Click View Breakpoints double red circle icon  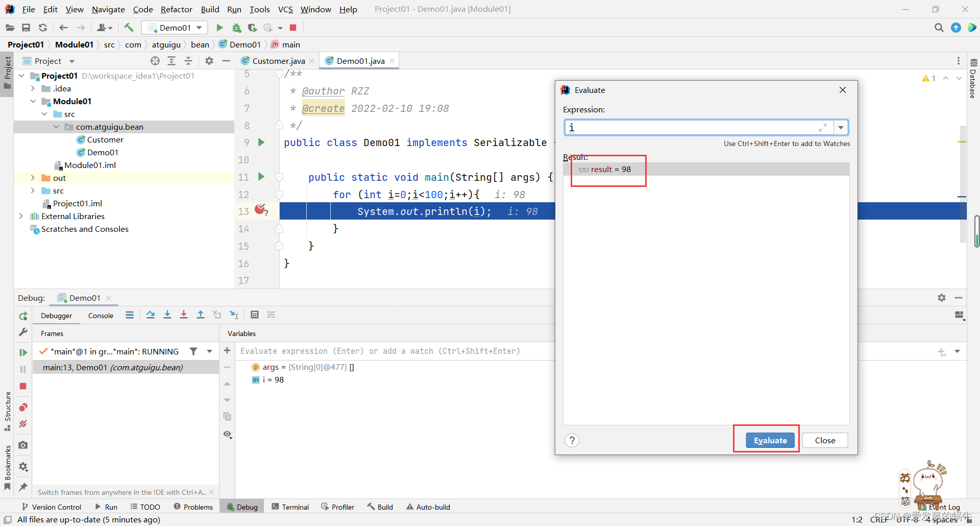coord(23,407)
